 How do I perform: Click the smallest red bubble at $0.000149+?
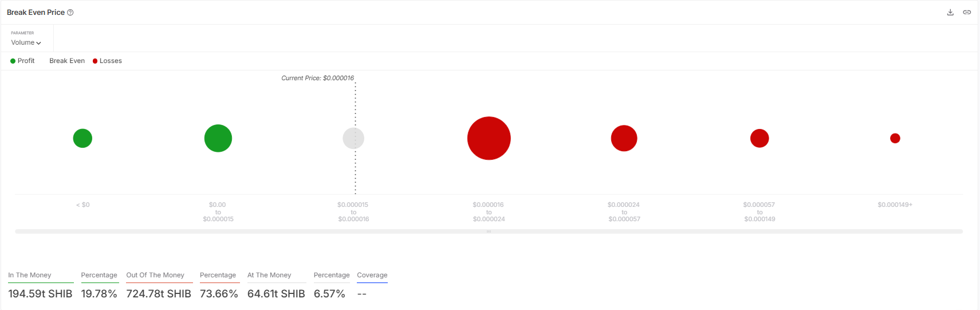[x=895, y=138]
